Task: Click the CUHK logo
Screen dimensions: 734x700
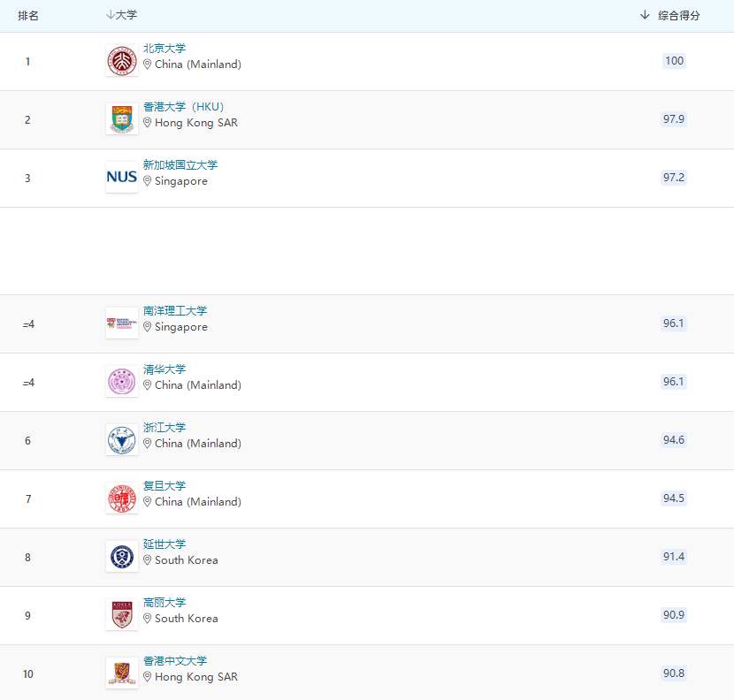Action: click(121, 673)
